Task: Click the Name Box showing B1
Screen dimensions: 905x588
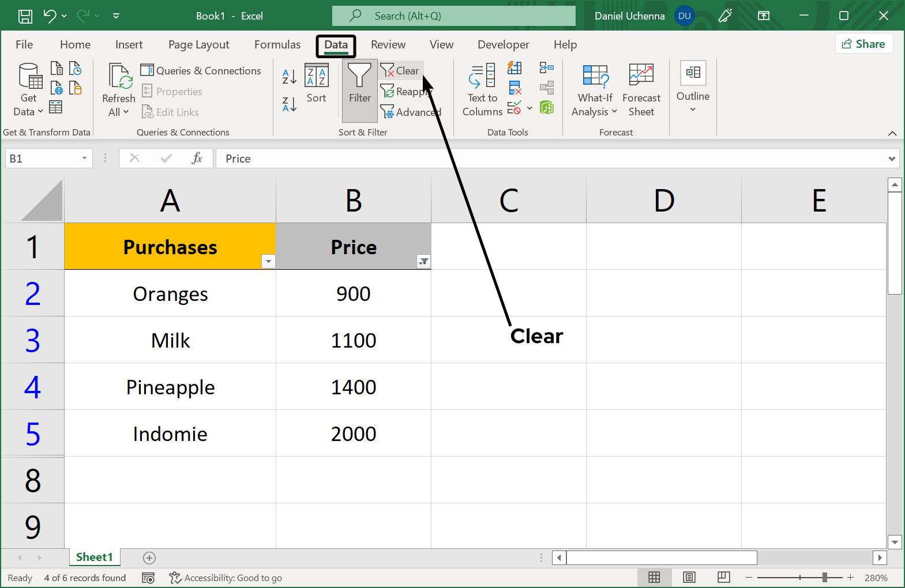Action: [x=43, y=159]
